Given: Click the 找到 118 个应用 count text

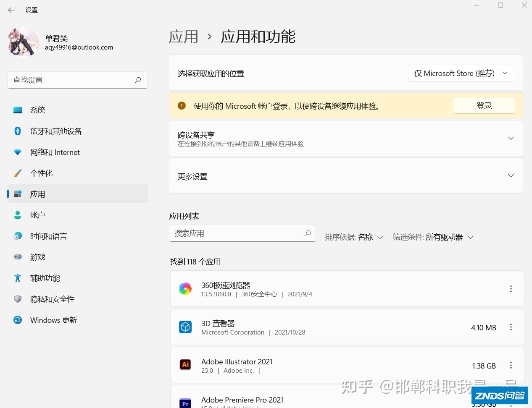Looking at the screenshot, I should (195, 262).
